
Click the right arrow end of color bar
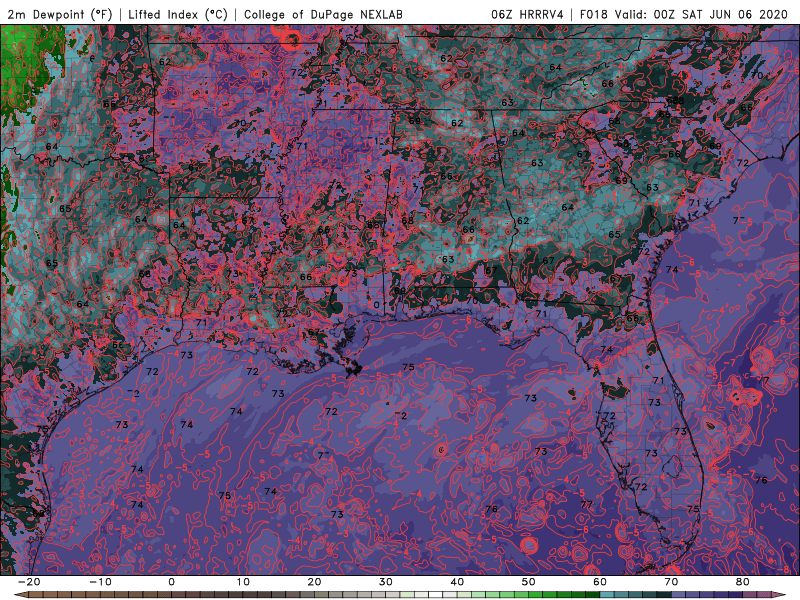click(781, 594)
